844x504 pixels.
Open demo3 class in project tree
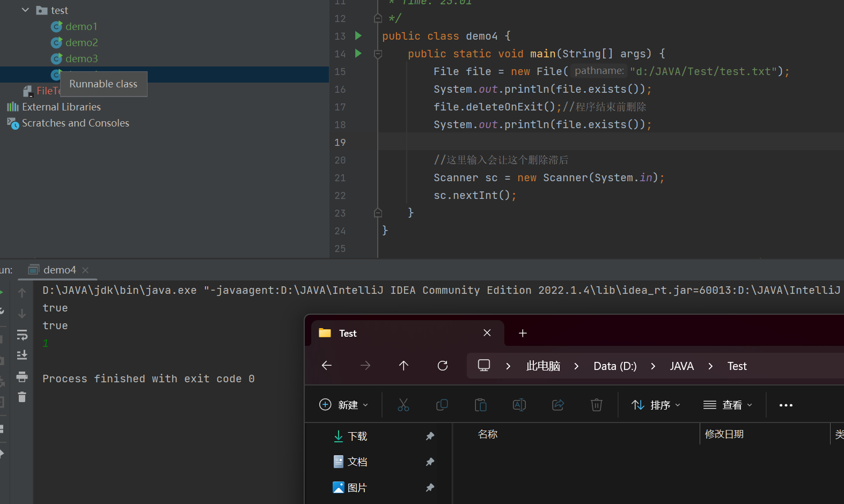pos(81,58)
